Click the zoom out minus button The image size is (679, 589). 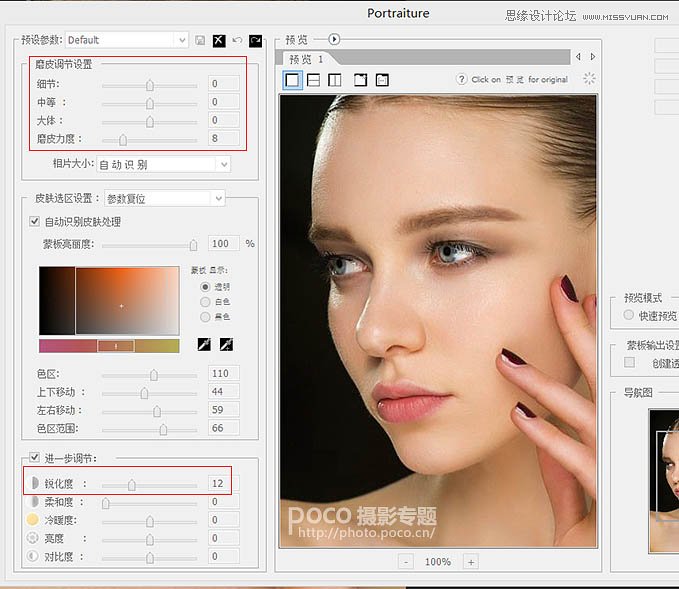pyautogui.click(x=407, y=562)
